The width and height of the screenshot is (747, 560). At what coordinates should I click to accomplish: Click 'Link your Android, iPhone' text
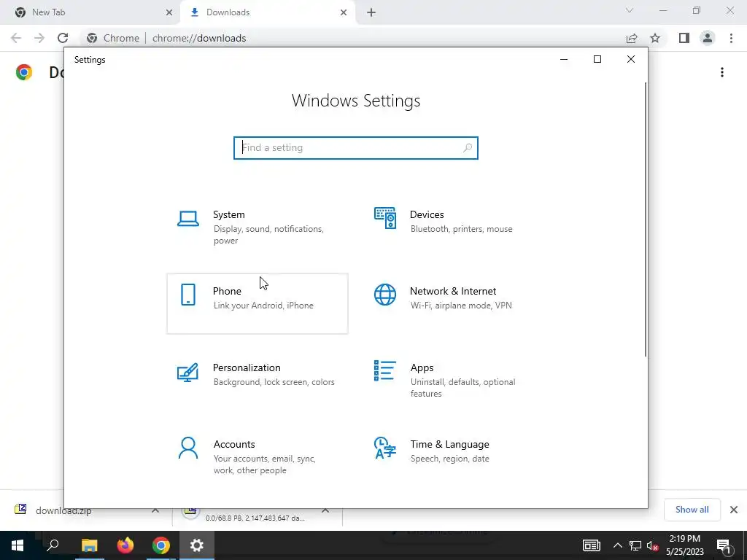(x=263, y=306)
